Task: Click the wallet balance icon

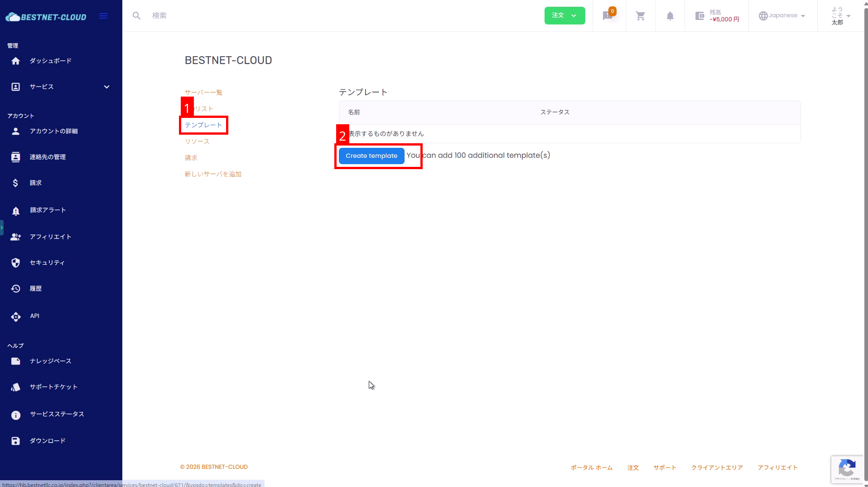Action: pos(699,16)
